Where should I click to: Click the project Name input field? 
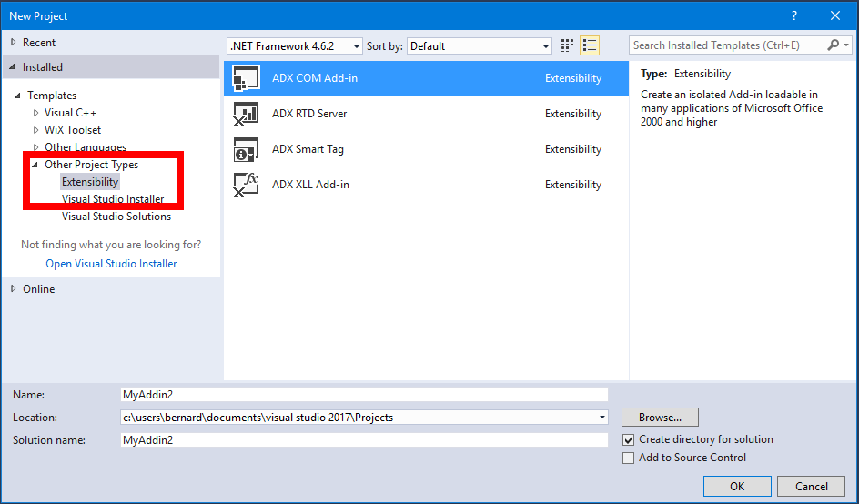(x=364, y=395)
